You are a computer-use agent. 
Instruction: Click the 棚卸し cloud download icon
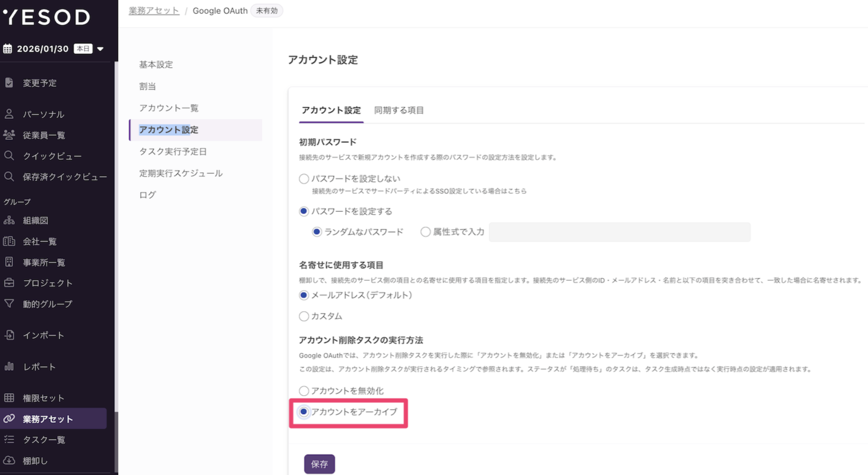pos(9,460)
